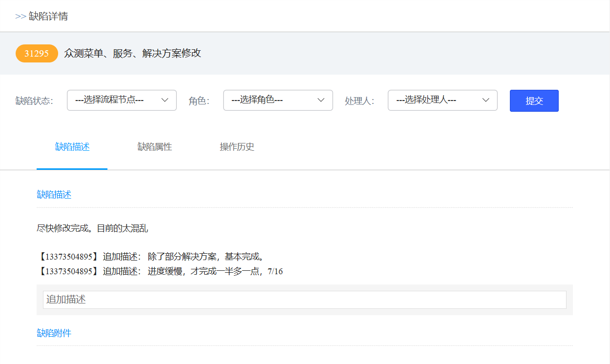Screen dimensions: 610x364
Task: Click the 缺陷描述 section heading below tabs
Action: pos(54,195)
